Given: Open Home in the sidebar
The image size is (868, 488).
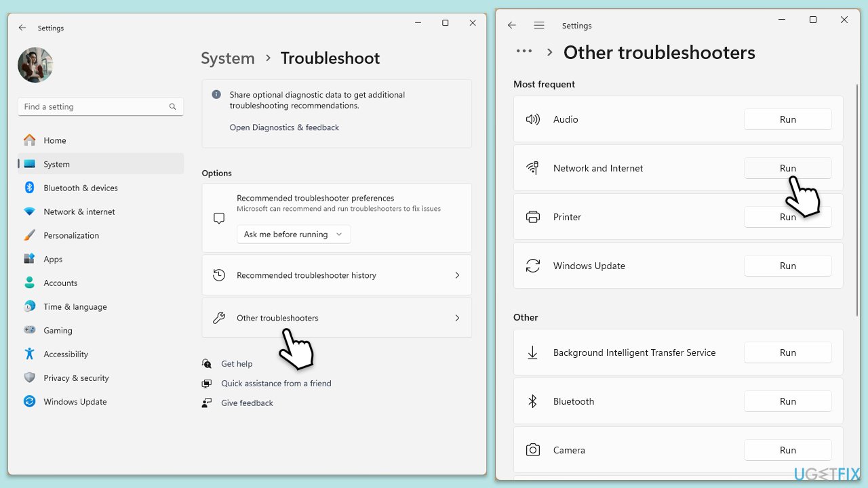Looking at the screenshot, I should (x=100, y=140).
